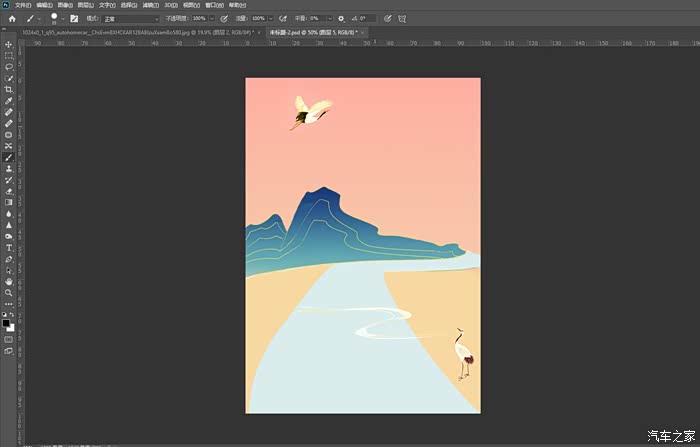Click the Home icon in options bar
Image resolution: width=700 pixels, height=447 pixels.
12,18
